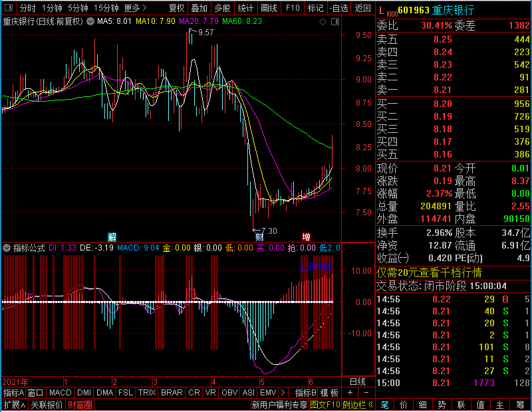Open the 复权 adjustment option
532x412 pixels.
coord(176,8)
